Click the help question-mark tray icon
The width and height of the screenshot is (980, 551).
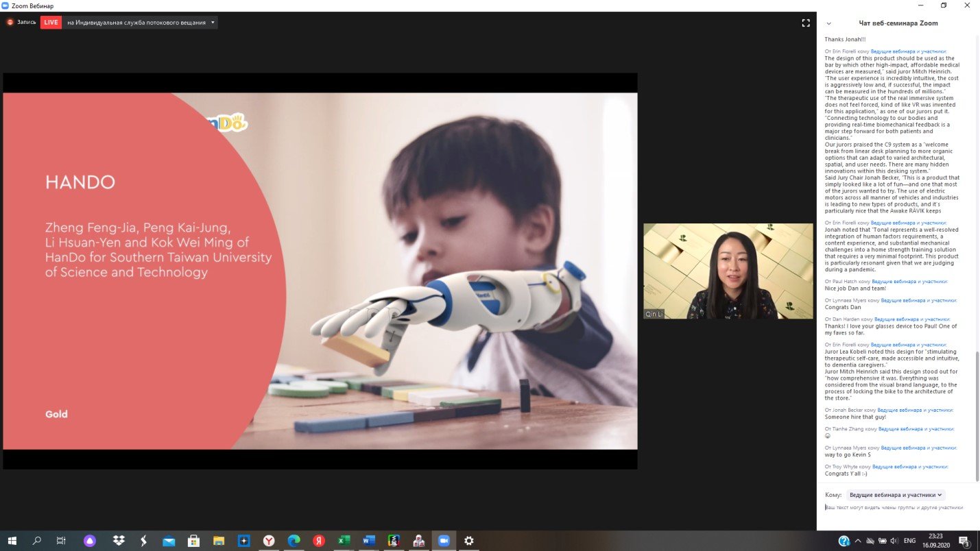[844, 541]
